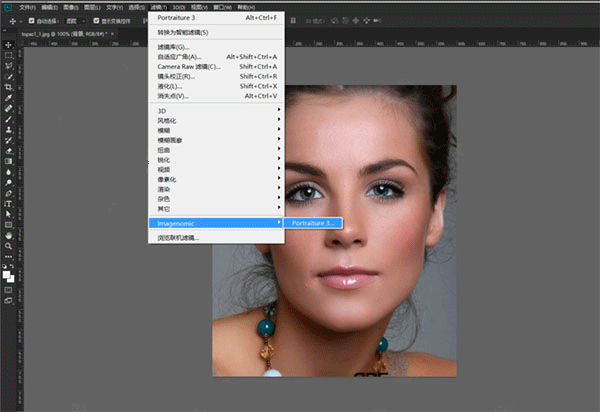The image size is (600, 412).
Task: Select the Zoom magnifier tool
Action: point(8,245)
